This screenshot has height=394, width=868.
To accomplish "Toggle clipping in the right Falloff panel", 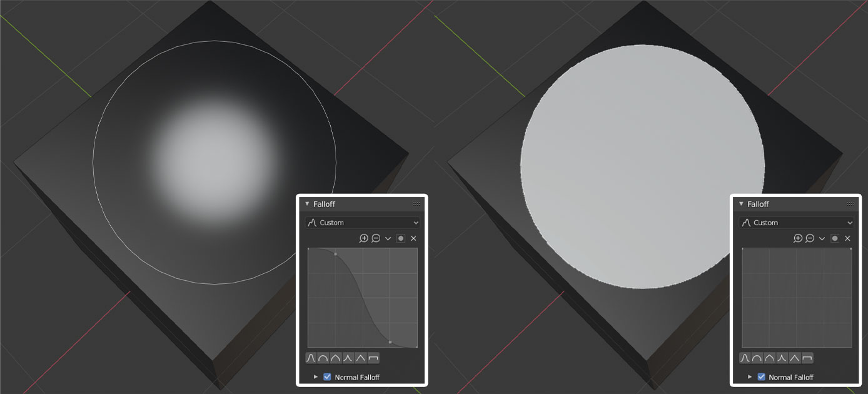I will [835, 238].
